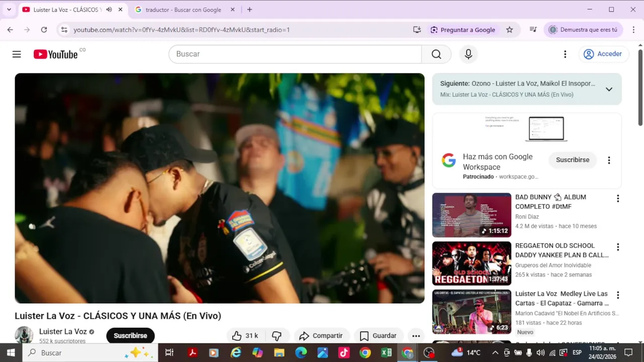Open Luister La Voz channel avatar

click(x=24, y=335)
